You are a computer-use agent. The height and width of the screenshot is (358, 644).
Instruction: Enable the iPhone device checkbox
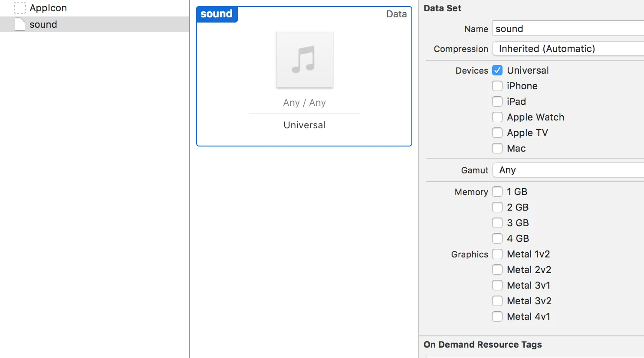497,86
